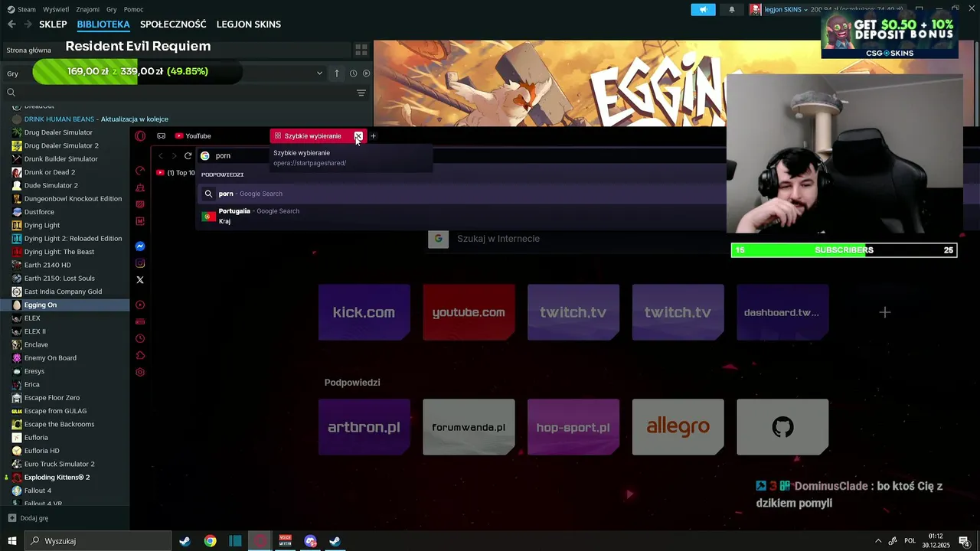Open Voicemeeter from the taskbar
This screenshot has width=980, height=551.
pos(286,541)
